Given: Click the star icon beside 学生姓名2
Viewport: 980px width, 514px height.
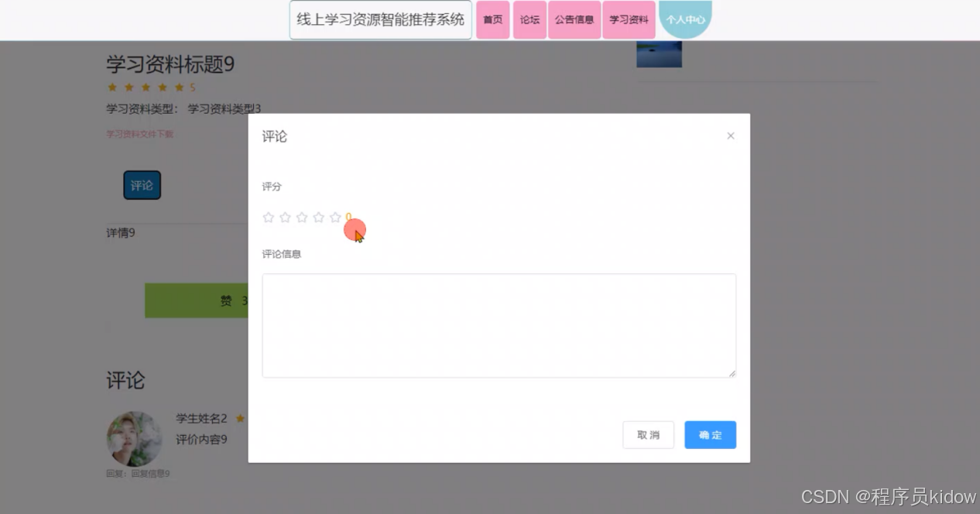Looking at the screenshot, I should (x=240, y=419).
